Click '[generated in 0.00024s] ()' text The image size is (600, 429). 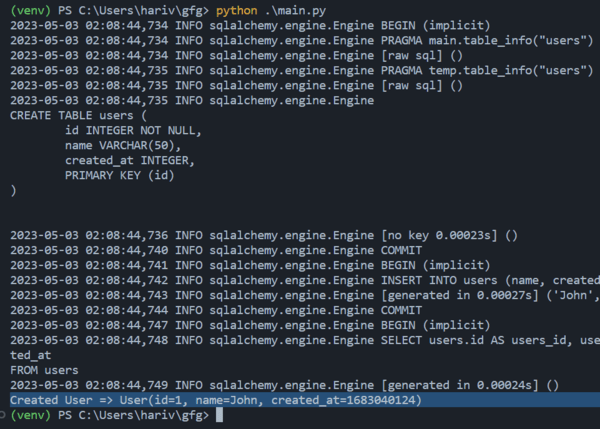click(x=470, y=385)
